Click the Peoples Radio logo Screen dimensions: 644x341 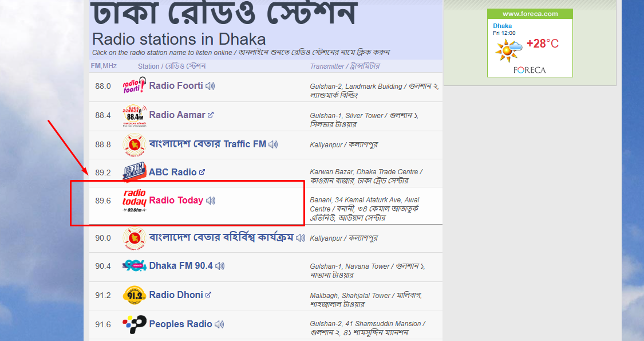[134, 324]
